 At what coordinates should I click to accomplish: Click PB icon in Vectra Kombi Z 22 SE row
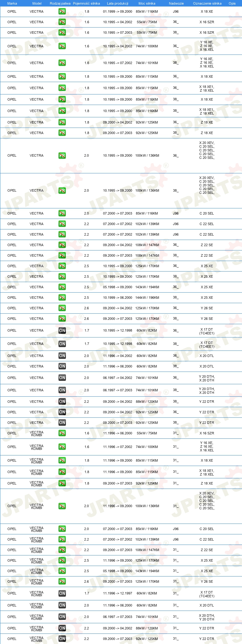[62, 550]
